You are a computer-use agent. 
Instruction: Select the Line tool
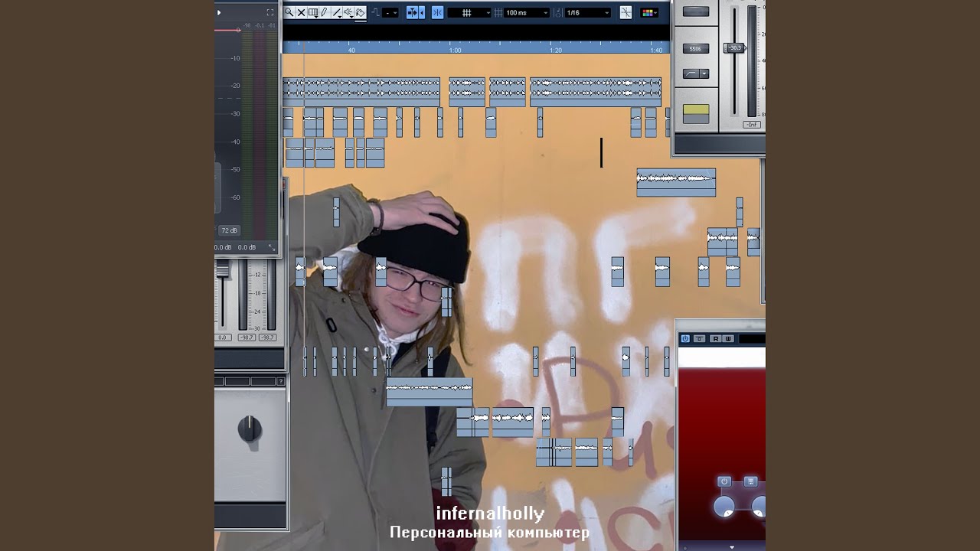(x=337, y=12)
